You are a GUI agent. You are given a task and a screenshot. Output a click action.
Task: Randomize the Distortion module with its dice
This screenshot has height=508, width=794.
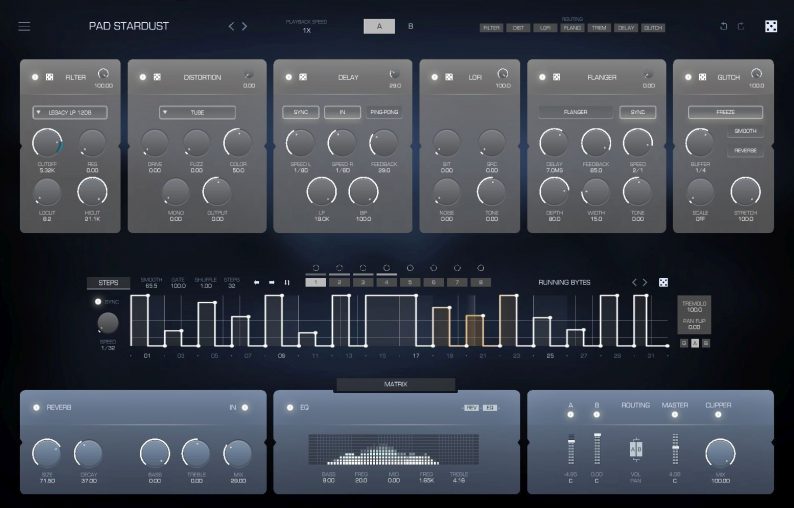157,77
